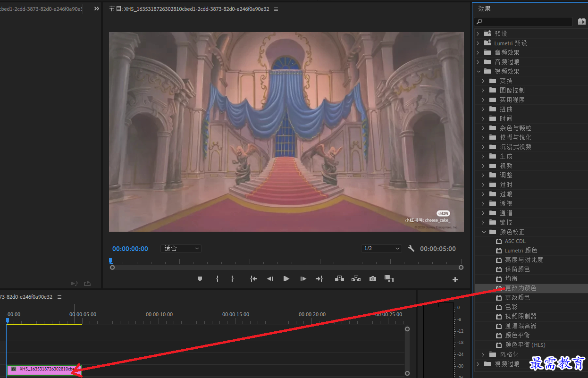Image resolution: width=588 pixels, height=378 pixels.
Task: Select the 颜色平衡 (HLS) effect
Action: pos(525,345)
